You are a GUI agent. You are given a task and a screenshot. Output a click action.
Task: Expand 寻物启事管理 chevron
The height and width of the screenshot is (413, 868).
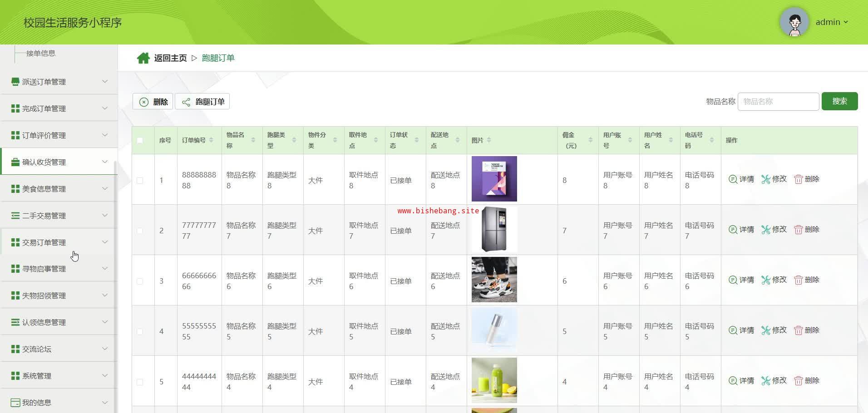pos(105,269)
